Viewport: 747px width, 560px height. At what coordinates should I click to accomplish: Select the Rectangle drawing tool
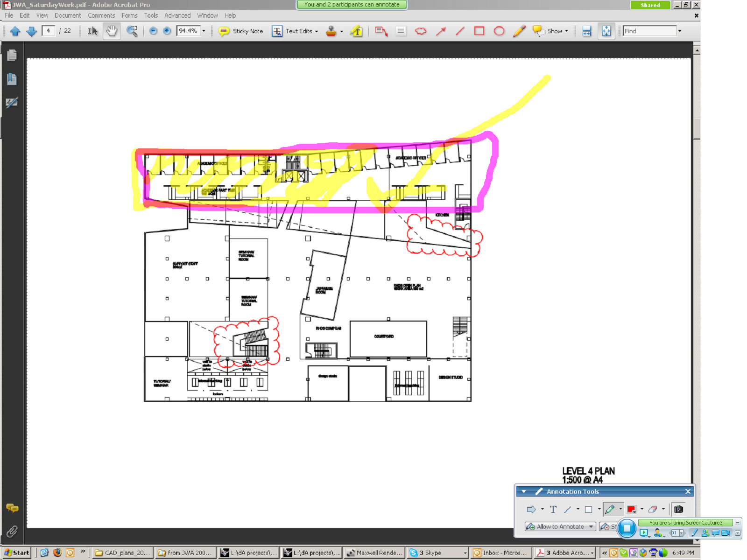(x=479, y=31)
